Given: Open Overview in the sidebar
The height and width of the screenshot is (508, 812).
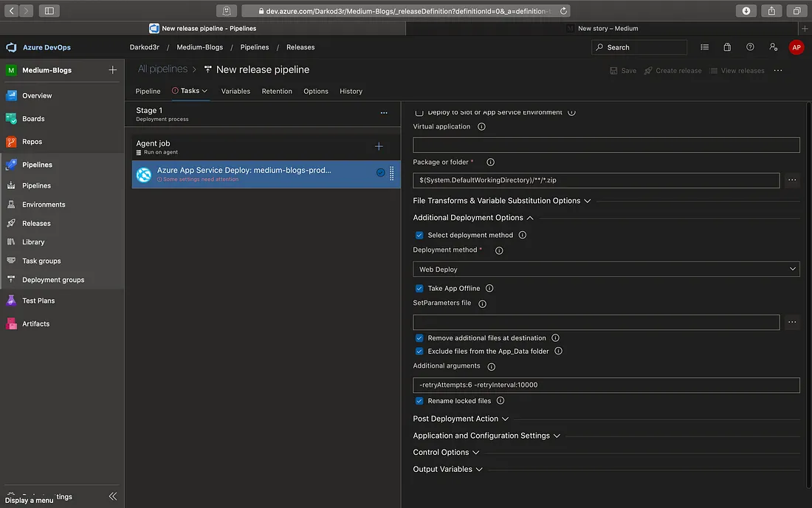Looking at the screenshot, I should [x=37, y=96].
